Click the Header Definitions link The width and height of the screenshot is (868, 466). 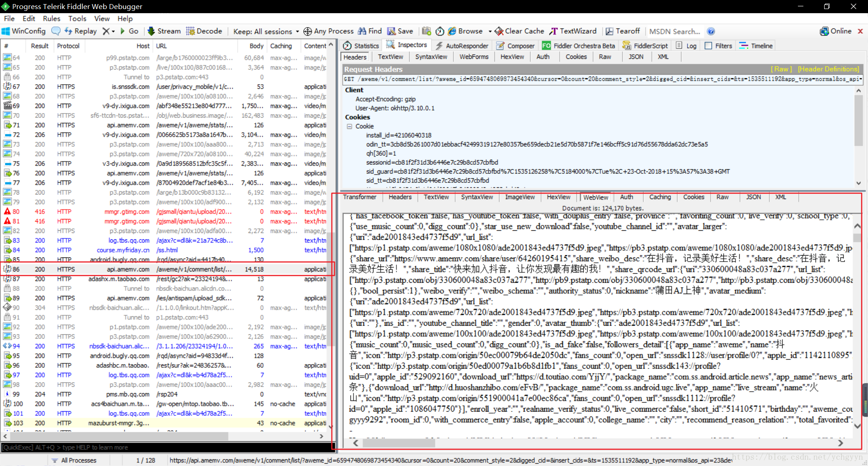point(828,69)
